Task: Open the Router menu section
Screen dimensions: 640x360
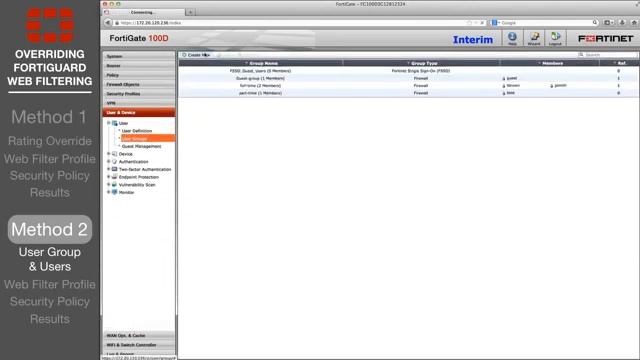Action: (139, 66)
